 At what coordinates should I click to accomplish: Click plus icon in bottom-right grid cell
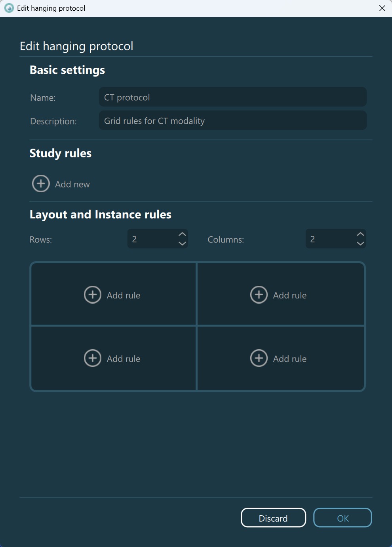(x=259, y=358)
